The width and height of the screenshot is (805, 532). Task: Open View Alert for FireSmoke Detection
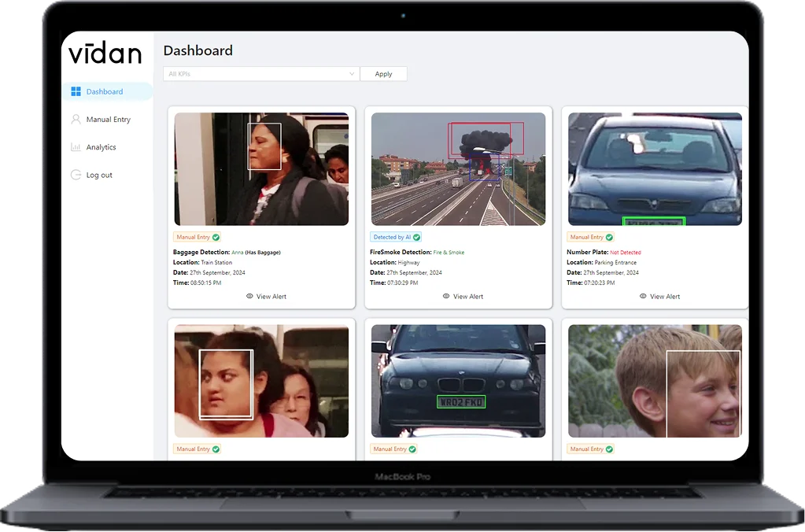(467, 297)
